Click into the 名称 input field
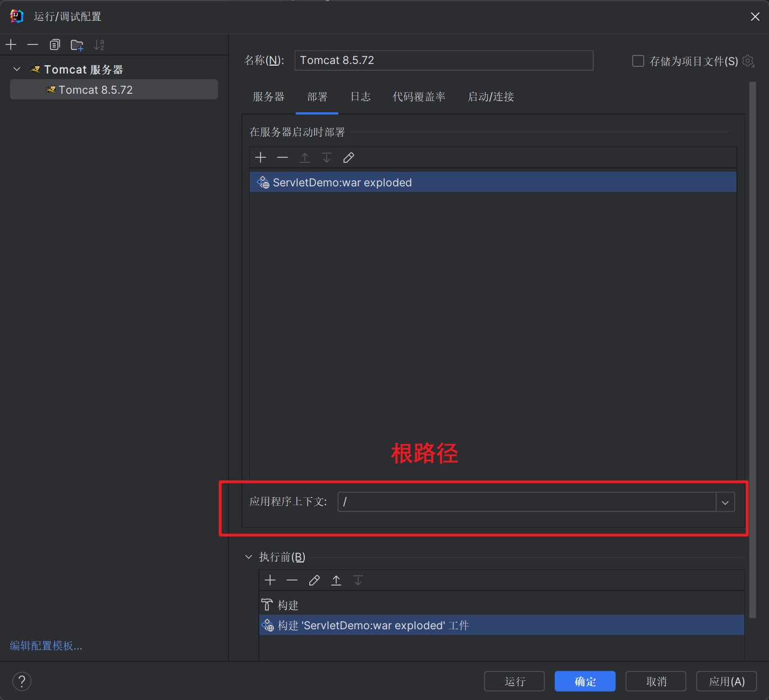Viewport: 769px width, 700px height. click(443, 61)
